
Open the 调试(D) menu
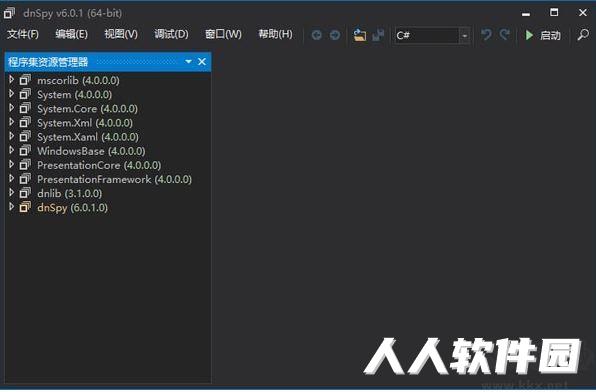pyautogui.click(x=171, y=34)
